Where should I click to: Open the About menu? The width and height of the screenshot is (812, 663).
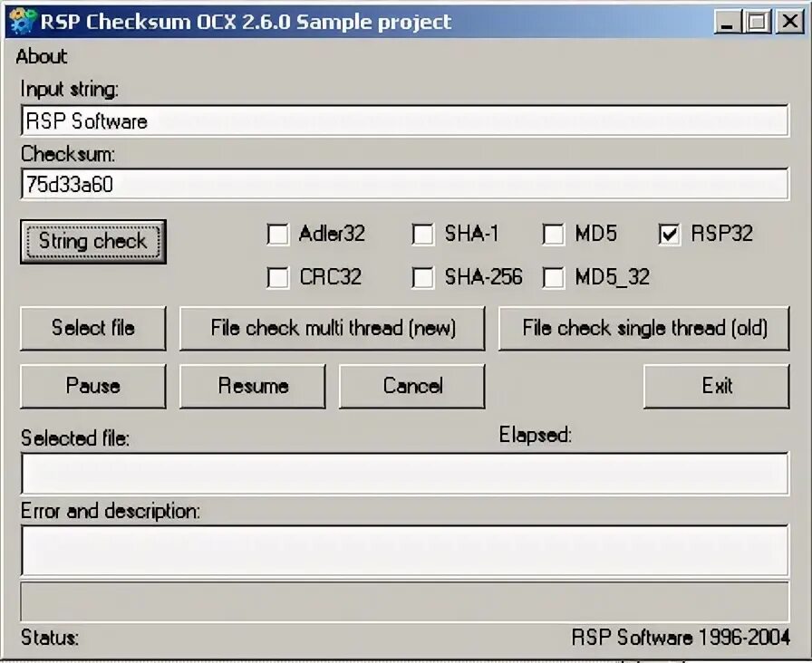42,56
